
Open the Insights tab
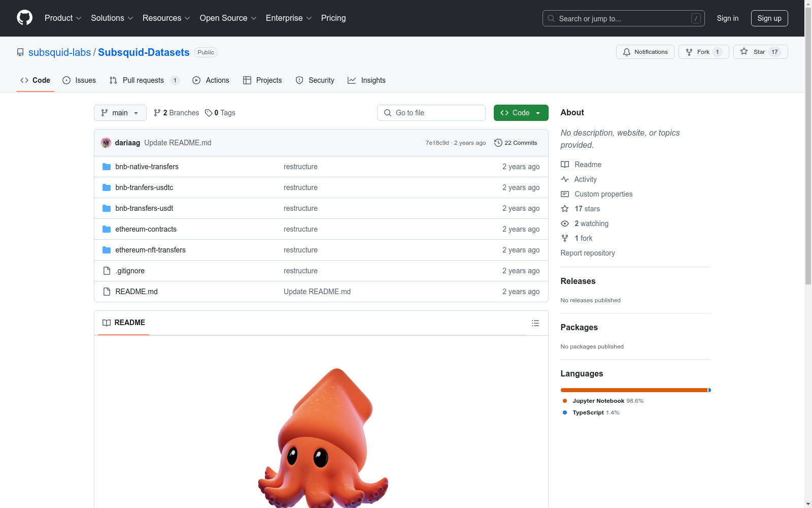(x=366, y=80)
